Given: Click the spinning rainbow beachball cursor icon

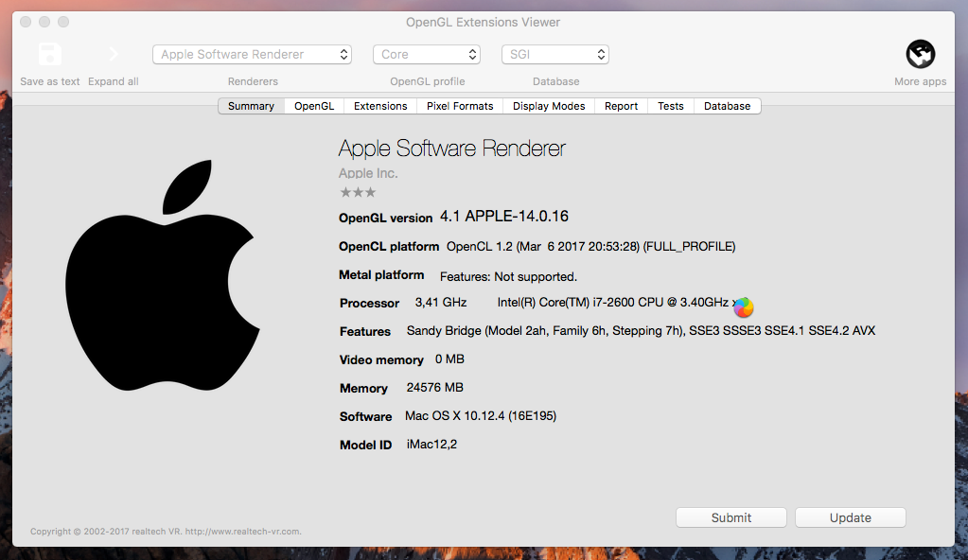Looking at the screenshot, I should click(x=744, y=306).
